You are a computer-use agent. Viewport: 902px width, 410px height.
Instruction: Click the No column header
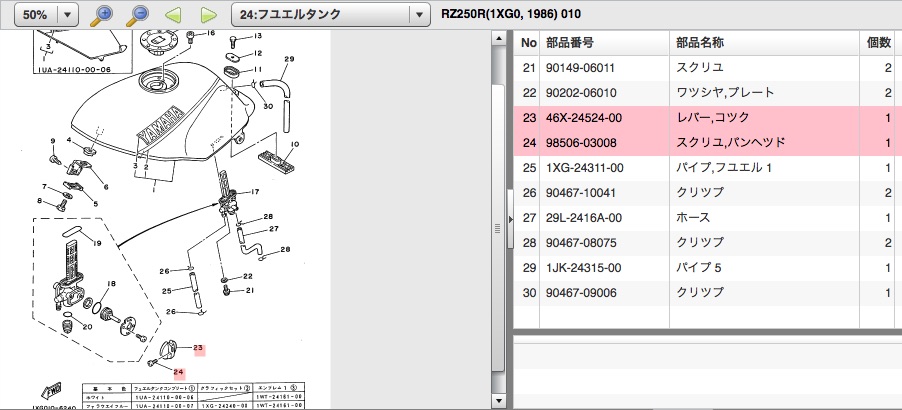[x=529, y=43]
